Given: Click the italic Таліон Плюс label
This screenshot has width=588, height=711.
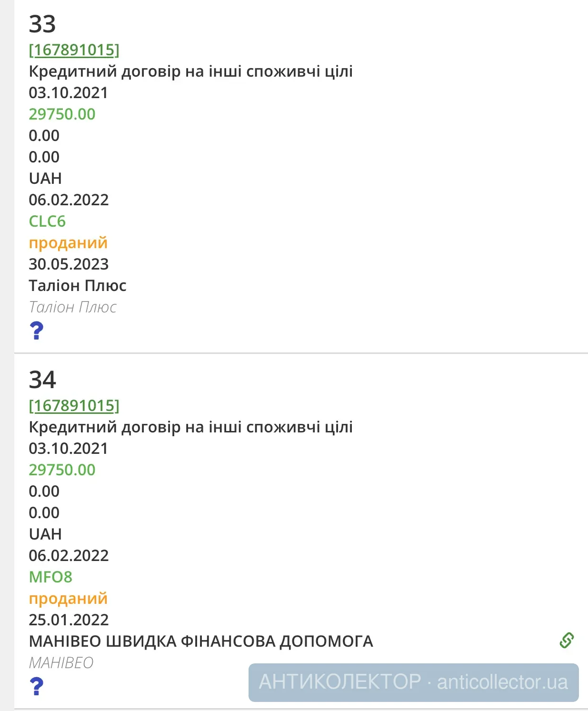Looking at the screenshot, I should 72,307.
